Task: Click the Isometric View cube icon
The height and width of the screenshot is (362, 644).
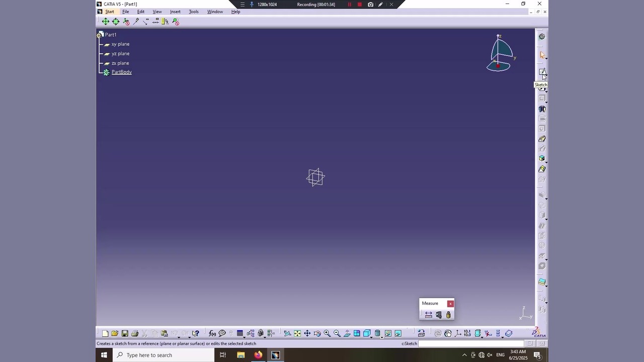Action: pos(367,333)
